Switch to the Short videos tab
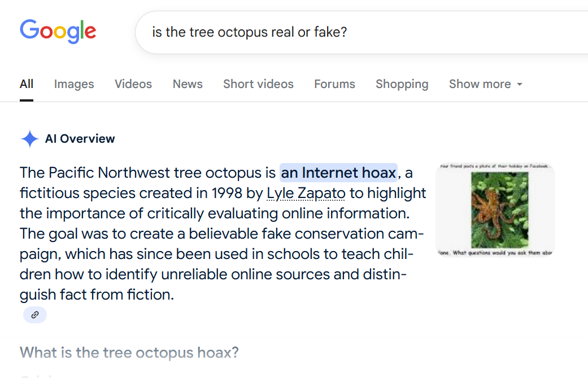The height and width of the screenshot is (378, 588). 258,83
